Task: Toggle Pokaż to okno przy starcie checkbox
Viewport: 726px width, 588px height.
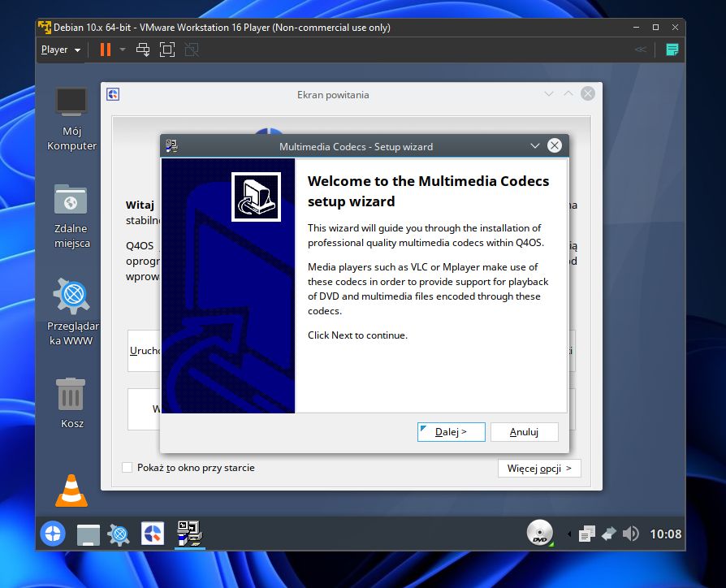Action: (x=127, y=468)
